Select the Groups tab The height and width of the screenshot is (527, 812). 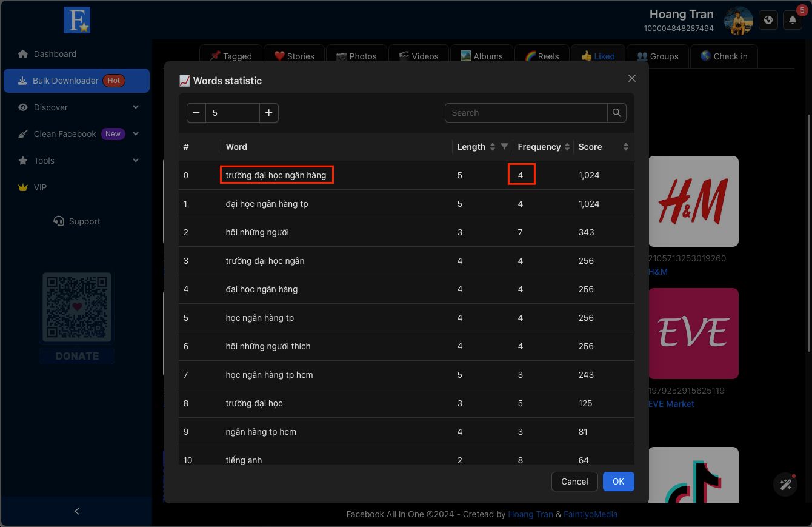pos(657,56)
